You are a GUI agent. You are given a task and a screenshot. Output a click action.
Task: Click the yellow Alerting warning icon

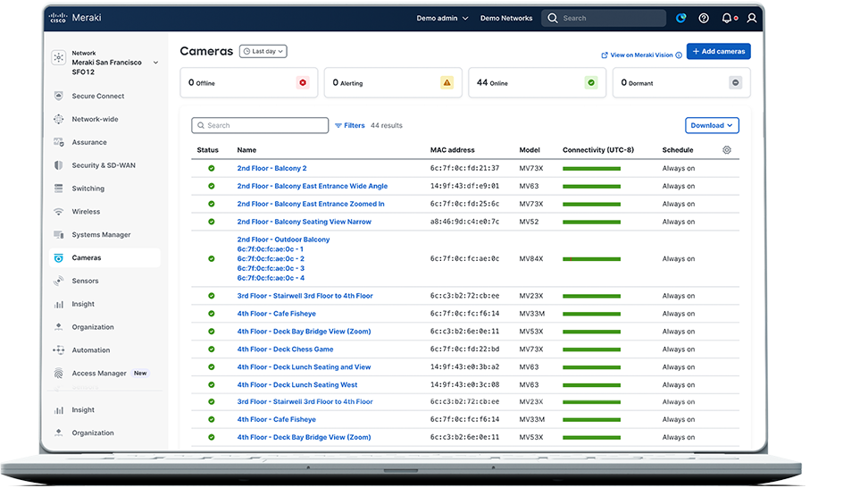click(447, 82)
